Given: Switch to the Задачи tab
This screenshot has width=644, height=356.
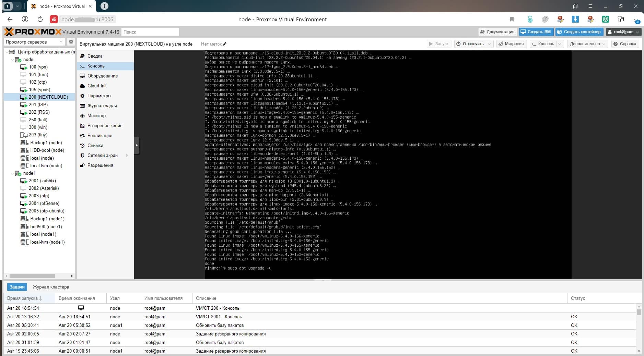Looking at the screenshot, I should pos(17,287).
